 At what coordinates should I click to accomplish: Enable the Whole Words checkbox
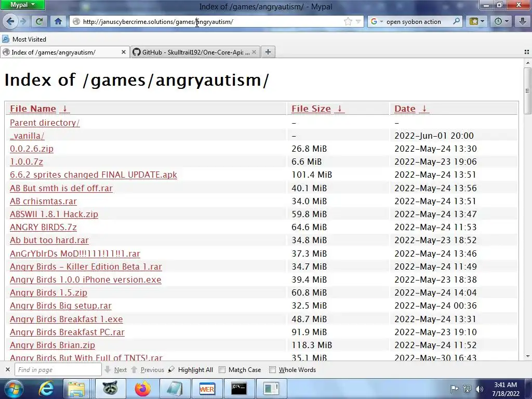(x=272, y=370)
